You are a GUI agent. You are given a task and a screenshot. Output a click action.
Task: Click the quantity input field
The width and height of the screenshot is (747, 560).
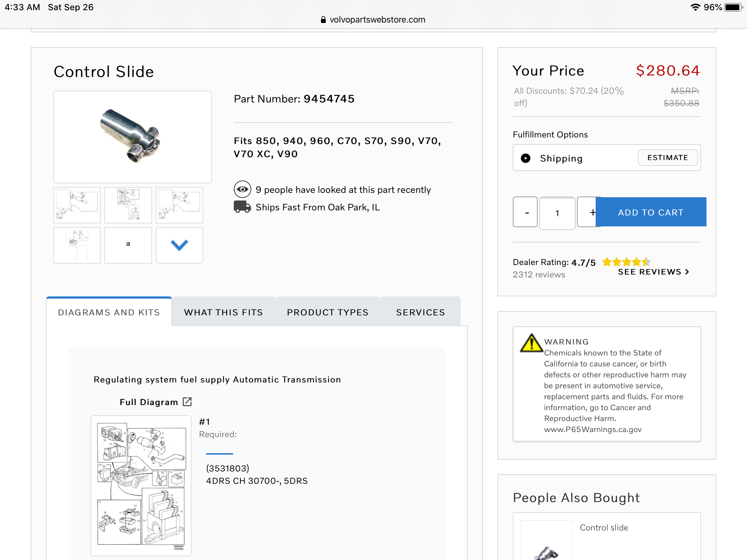coord(557,213)
